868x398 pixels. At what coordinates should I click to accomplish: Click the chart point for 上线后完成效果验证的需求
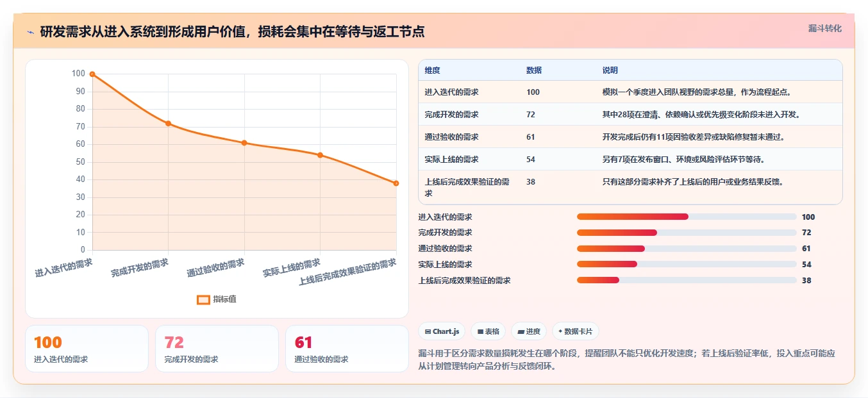pos(396,183)
